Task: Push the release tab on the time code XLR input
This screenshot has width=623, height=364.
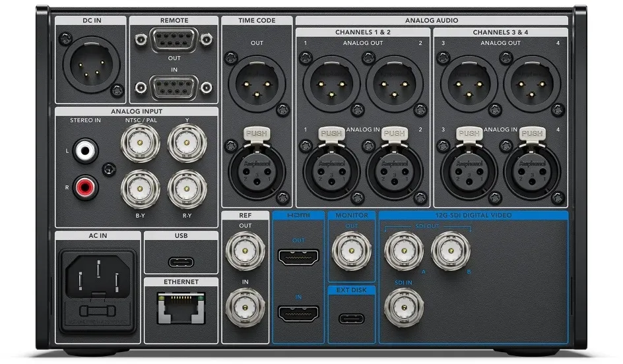Action: [256, 133]
